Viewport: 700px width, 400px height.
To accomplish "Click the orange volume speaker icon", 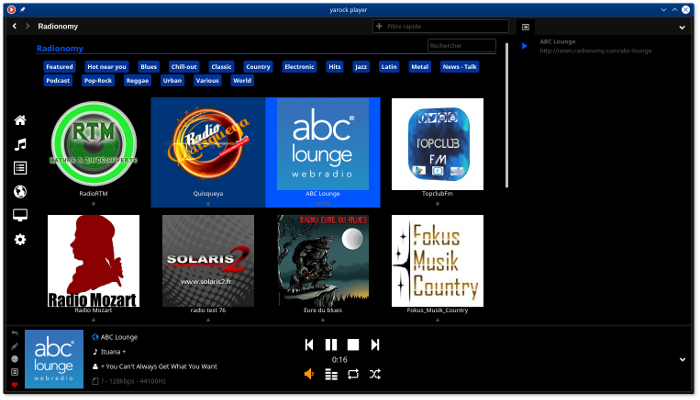I will [309, 374].
